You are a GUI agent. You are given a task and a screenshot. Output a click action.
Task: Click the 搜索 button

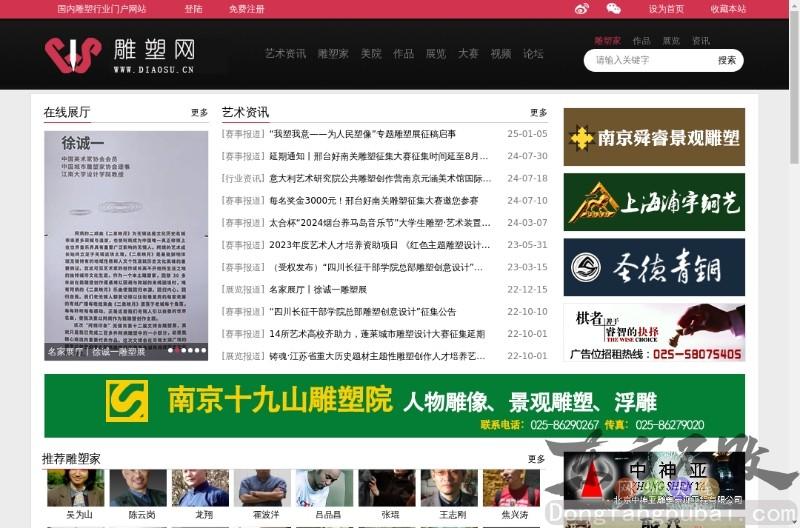click(x=727, y=60)
